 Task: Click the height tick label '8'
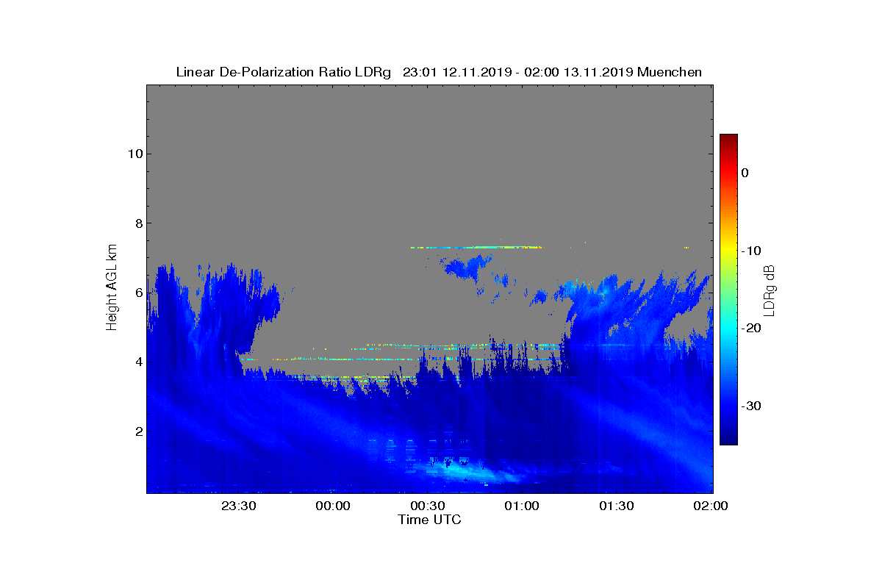coord(138,223)
